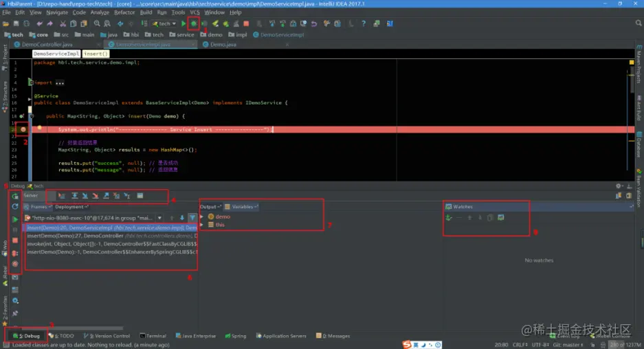
Task: Open the thread selector dropdown in Frames
Action: coord(159,218)
